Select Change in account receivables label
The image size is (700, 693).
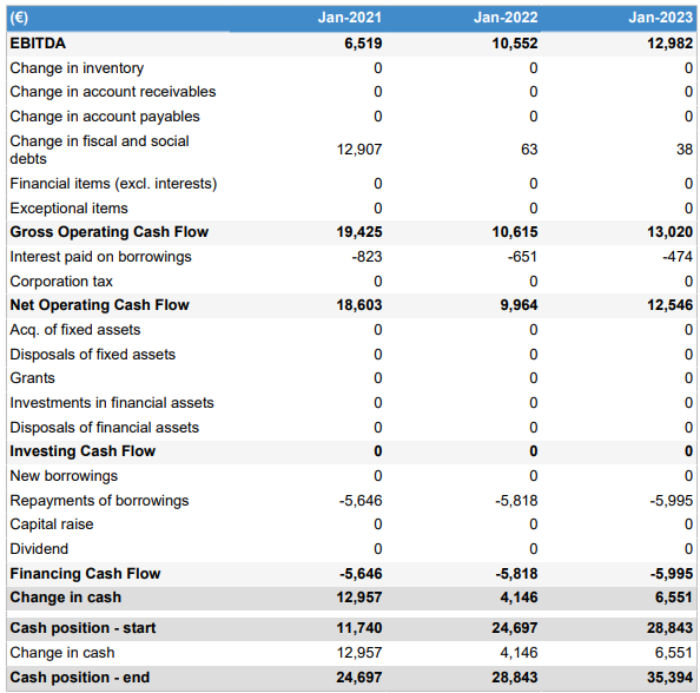pyautogui.click(x=113, y=92)
